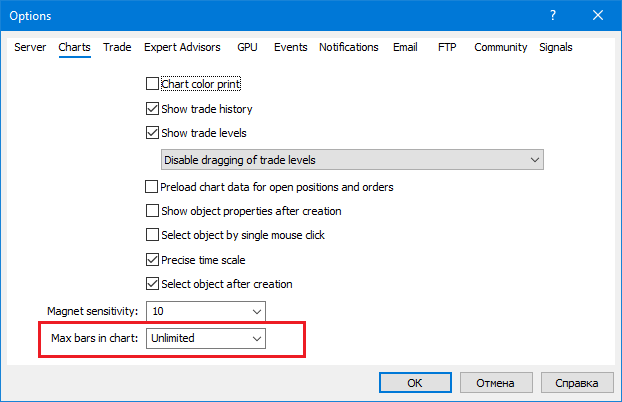Image resolution: width=622 pixels, height=402 pixels.
Task: Uncheck Show trade history
Action: click(153, 109)
